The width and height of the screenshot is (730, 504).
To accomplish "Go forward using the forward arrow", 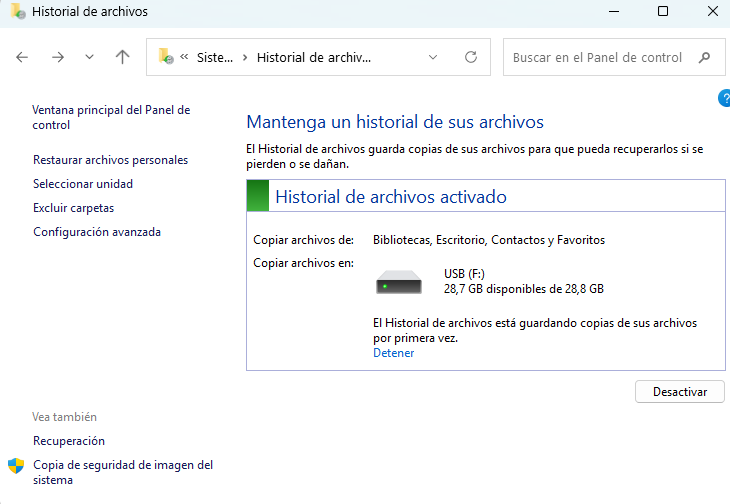I will pos(58,57).
